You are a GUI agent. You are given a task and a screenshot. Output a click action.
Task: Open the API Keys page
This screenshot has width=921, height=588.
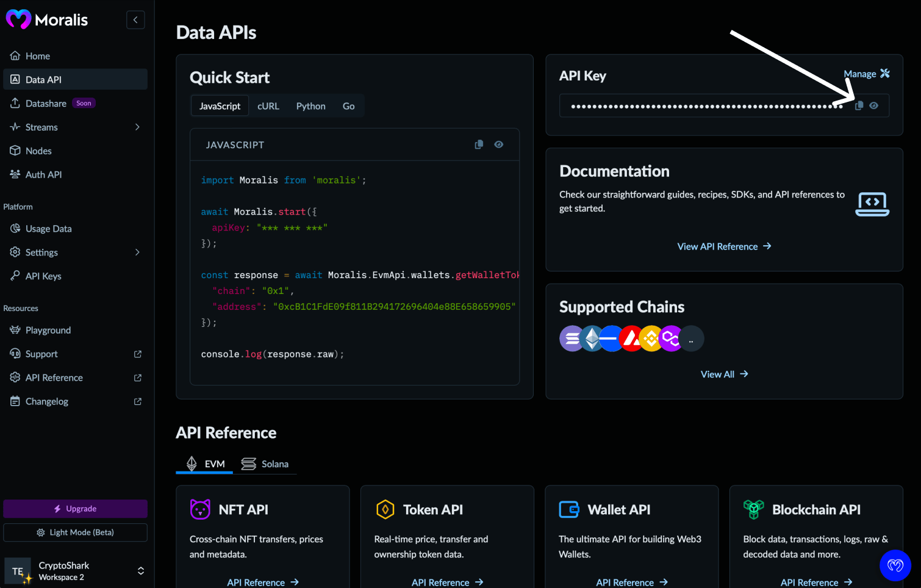pyautogui.click(x=43, y=276)
